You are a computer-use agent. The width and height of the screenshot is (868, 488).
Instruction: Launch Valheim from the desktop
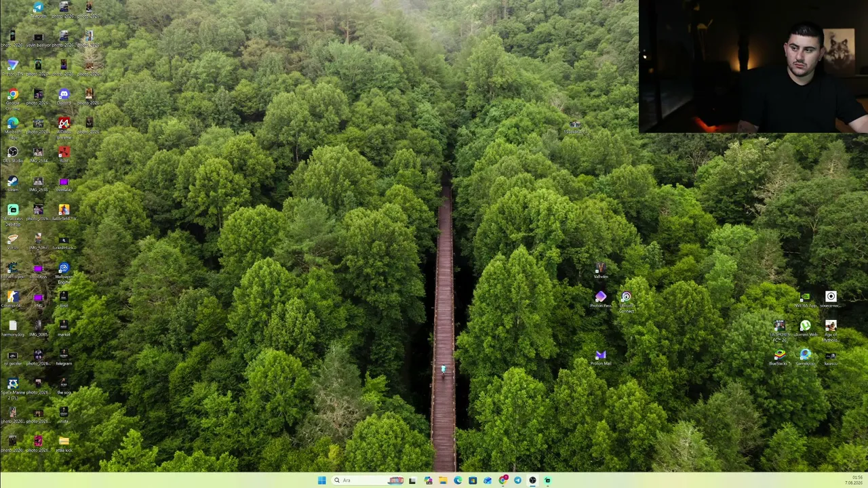(x=600, y=272)
